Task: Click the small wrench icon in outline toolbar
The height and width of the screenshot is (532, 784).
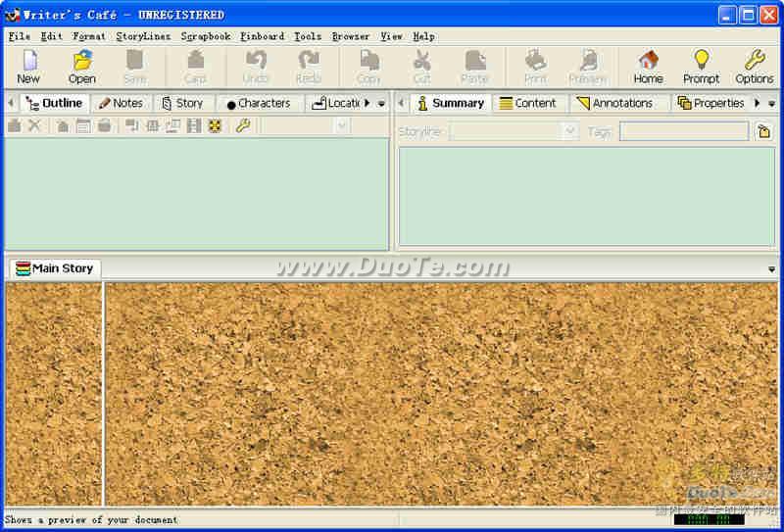Action: point(243,126)
